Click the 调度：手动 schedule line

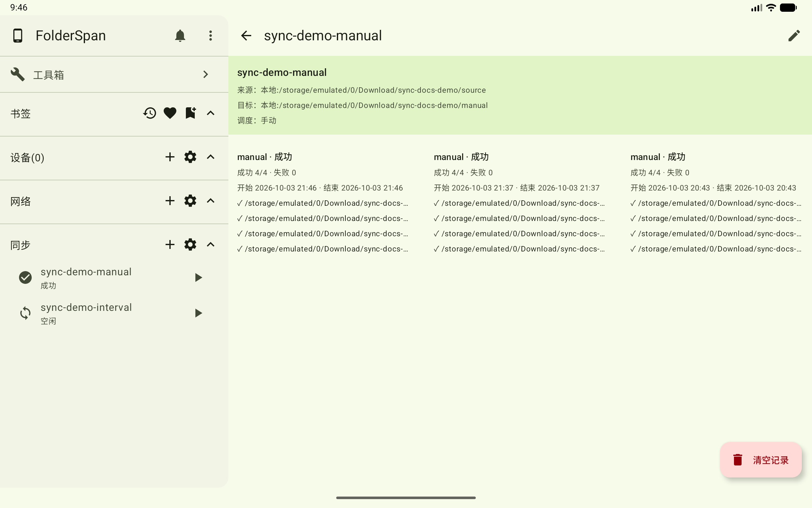[257, 120]
